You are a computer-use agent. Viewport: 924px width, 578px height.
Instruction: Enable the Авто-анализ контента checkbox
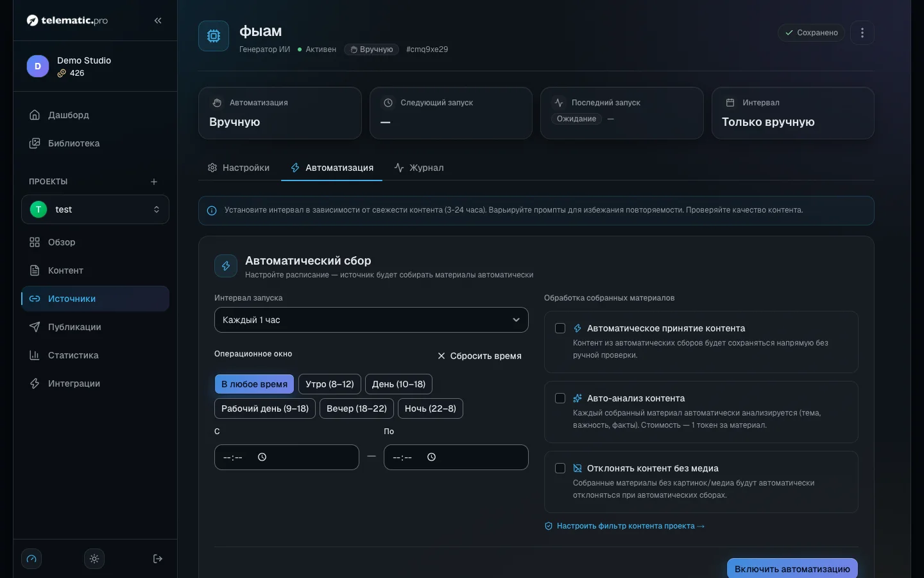[560, 398]
